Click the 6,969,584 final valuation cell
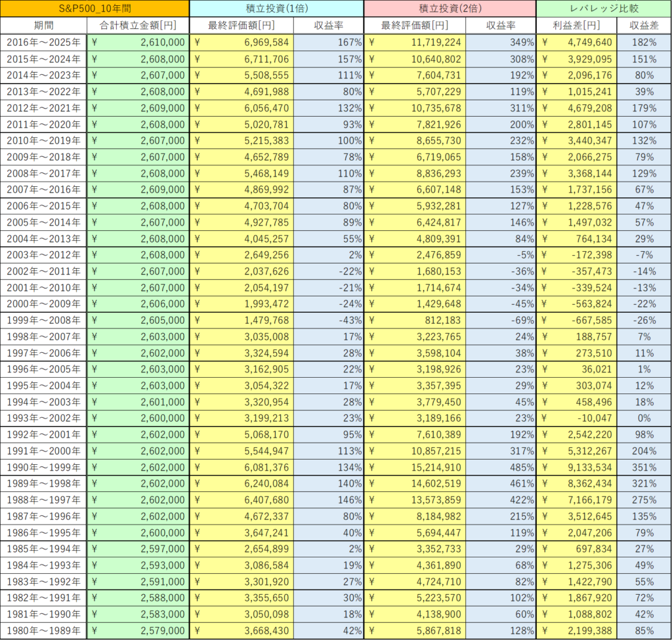The height and width of the screenshot is (640, 672). (x=241, y=43)
